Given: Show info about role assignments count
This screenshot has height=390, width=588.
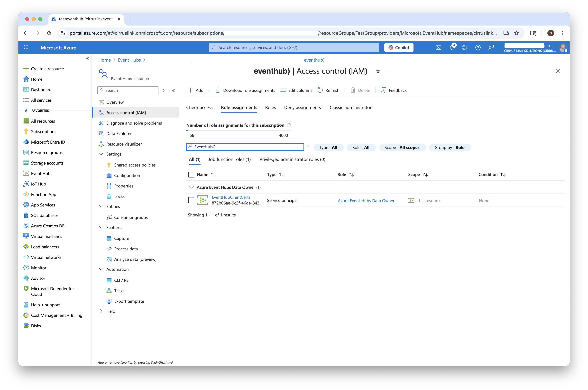Looking at the screenshot, I should tap(289, 125).
